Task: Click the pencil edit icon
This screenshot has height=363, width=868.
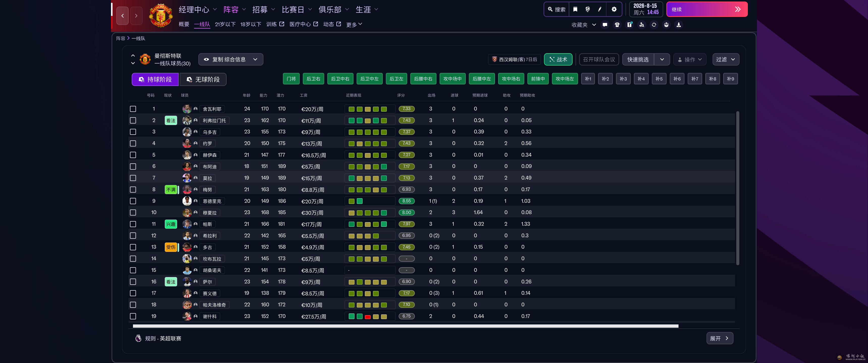Action: (x=600, y=9)
